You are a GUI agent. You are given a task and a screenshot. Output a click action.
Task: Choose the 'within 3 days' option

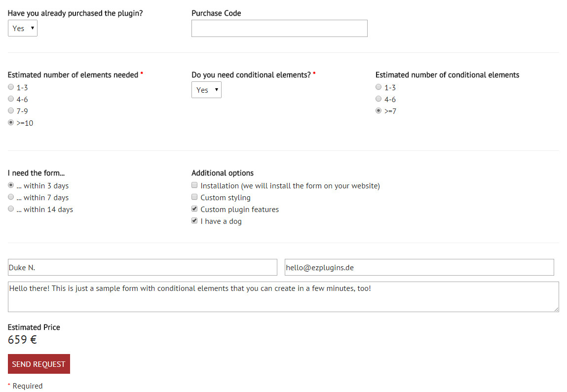pyautogui.click(x=11, y=185)
